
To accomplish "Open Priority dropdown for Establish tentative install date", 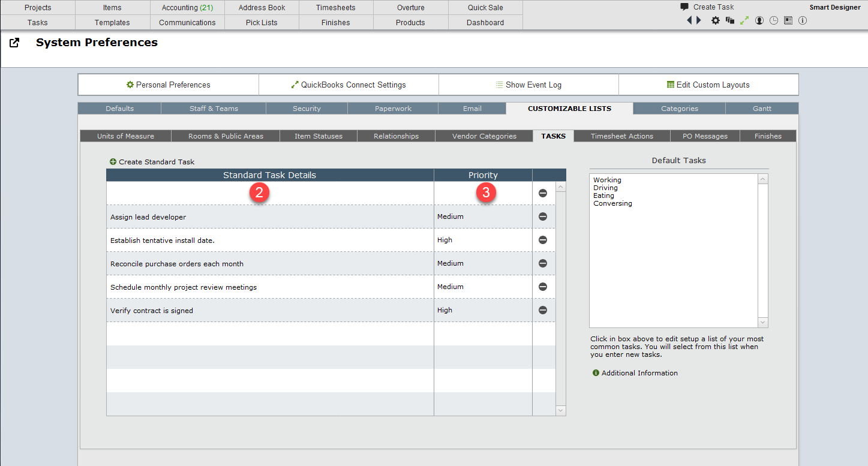I will (x=483, y=240).
